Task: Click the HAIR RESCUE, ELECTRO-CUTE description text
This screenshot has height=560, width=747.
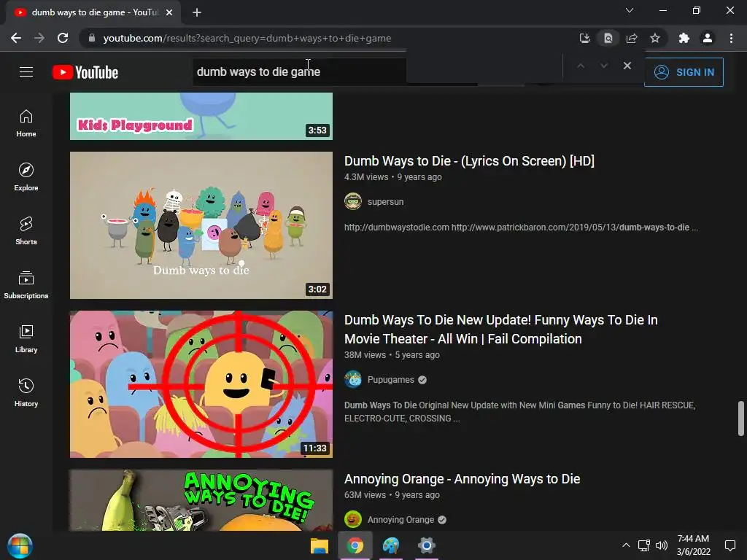Action: coord(519,412)
